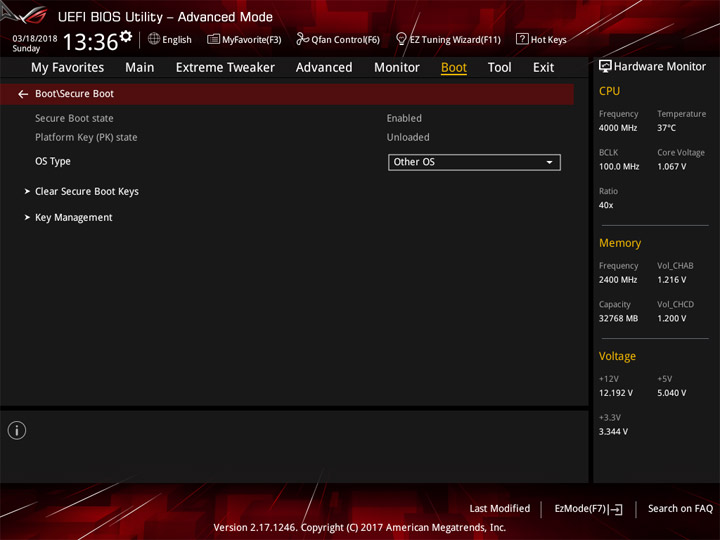
Task: Click the 2400 MHz memory frequency value
Action: tap(618, 280)
